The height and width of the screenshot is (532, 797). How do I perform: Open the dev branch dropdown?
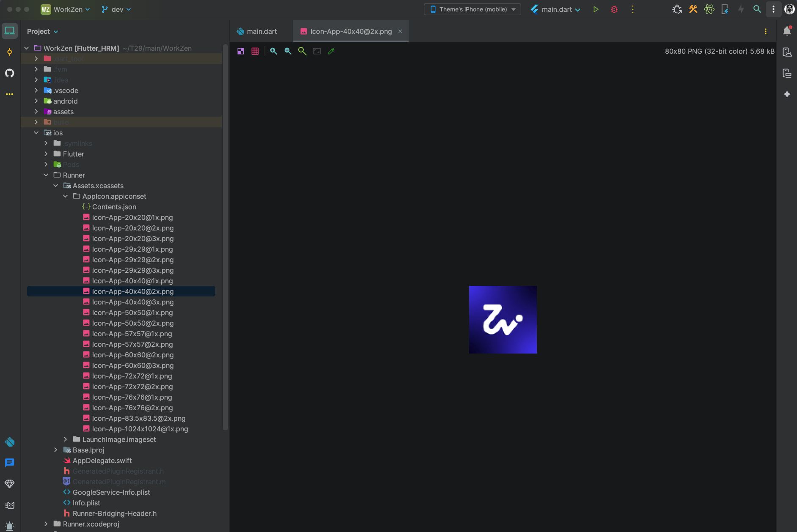click(116, 9)
